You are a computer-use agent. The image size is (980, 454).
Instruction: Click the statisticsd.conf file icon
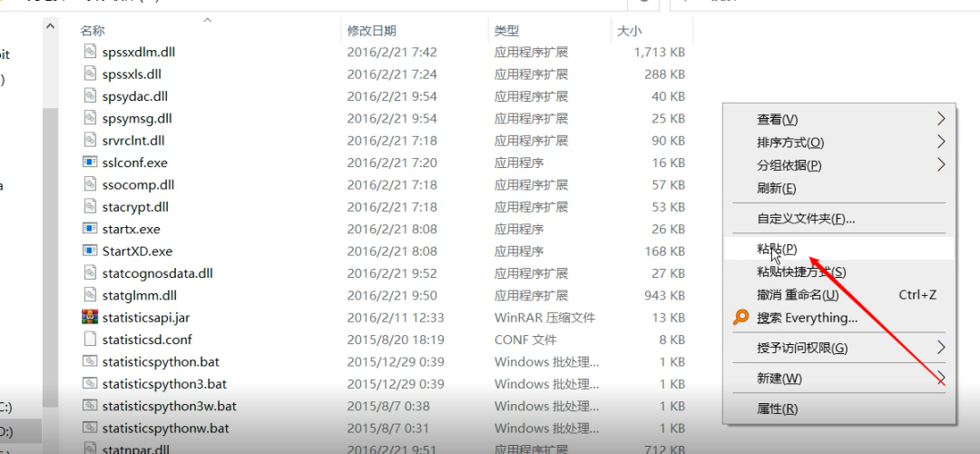(x=89, y=340)
